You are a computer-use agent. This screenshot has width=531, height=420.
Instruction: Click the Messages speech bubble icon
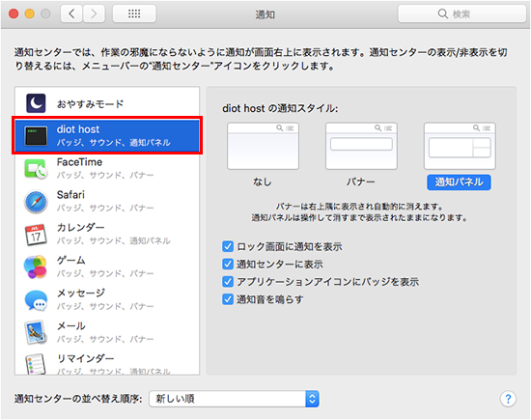click(x=36, y=299)
